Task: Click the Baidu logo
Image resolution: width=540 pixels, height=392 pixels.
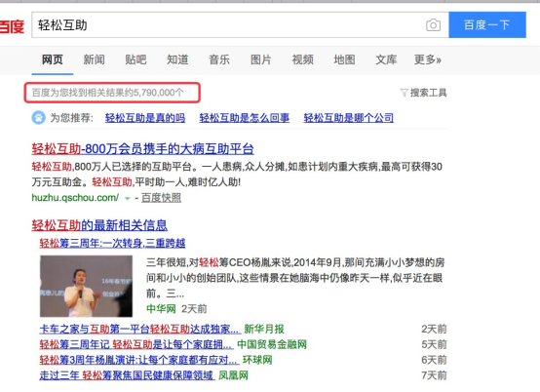Action: pos(12,26)
